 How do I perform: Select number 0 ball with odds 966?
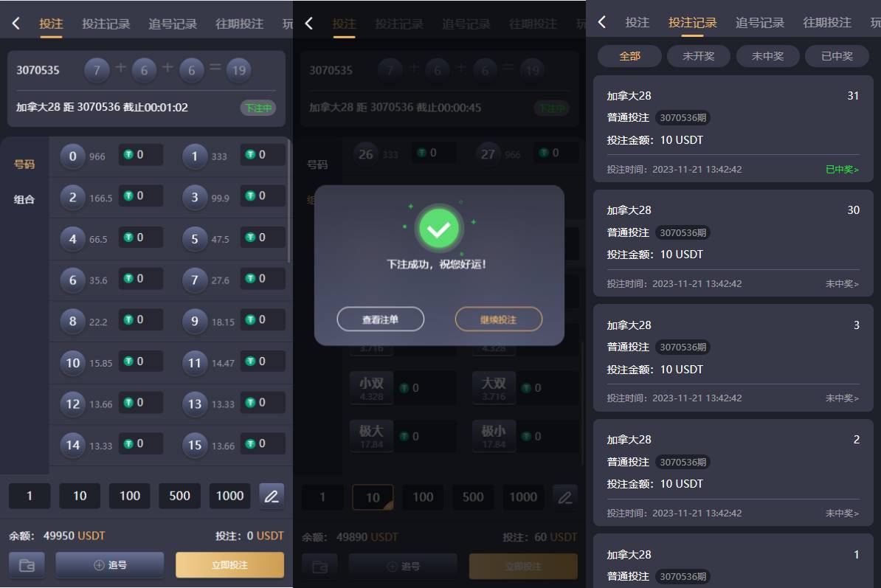(72, 156)
